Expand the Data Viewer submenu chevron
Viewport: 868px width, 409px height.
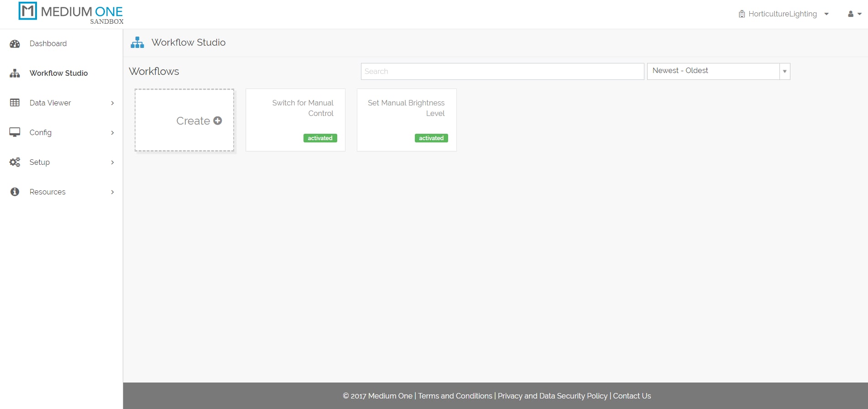pyautogui.click(x=112, y=103)
